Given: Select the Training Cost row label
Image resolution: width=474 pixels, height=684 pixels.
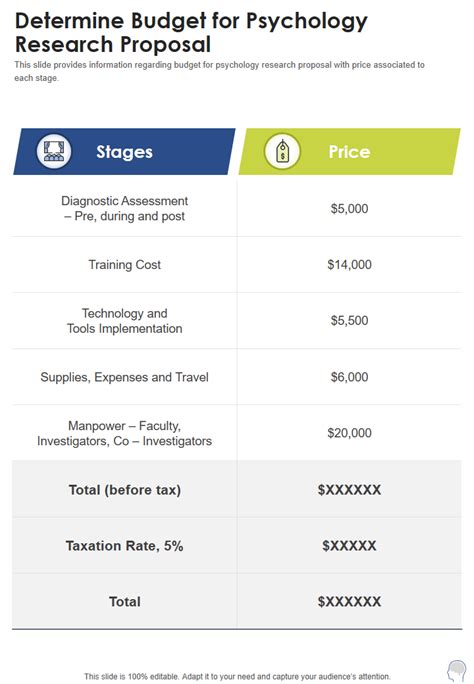Looking at the screenshot, I should 125,264.
